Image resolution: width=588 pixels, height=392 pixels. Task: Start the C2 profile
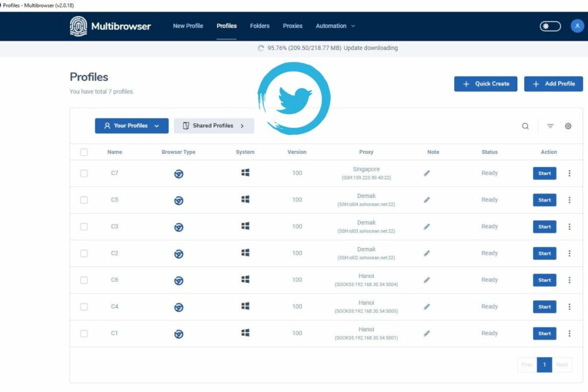[544, 253]
